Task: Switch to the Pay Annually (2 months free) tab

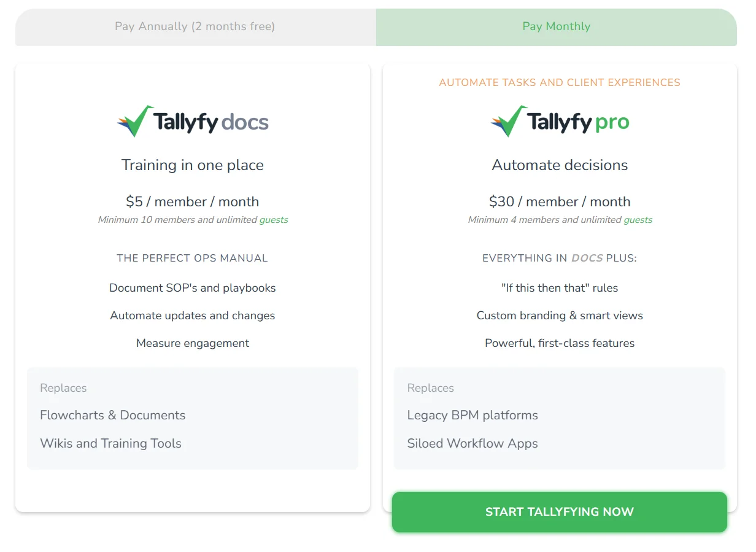Action: pos(195,26)
